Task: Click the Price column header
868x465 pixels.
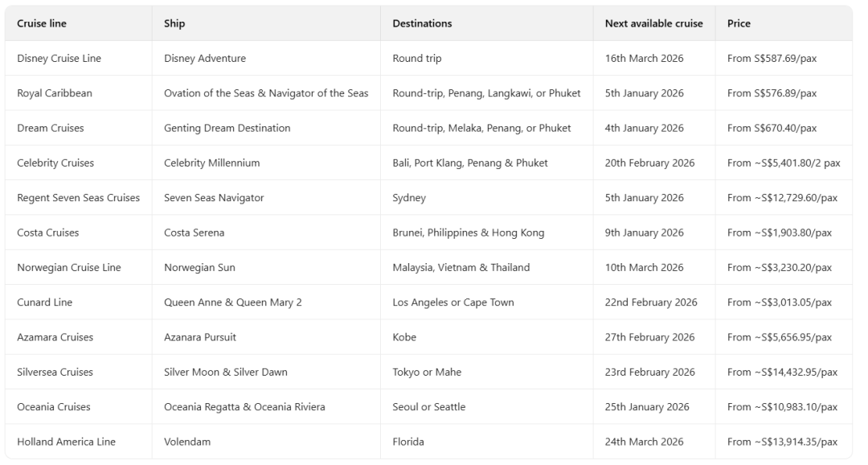Action: [x=739, y=23]
